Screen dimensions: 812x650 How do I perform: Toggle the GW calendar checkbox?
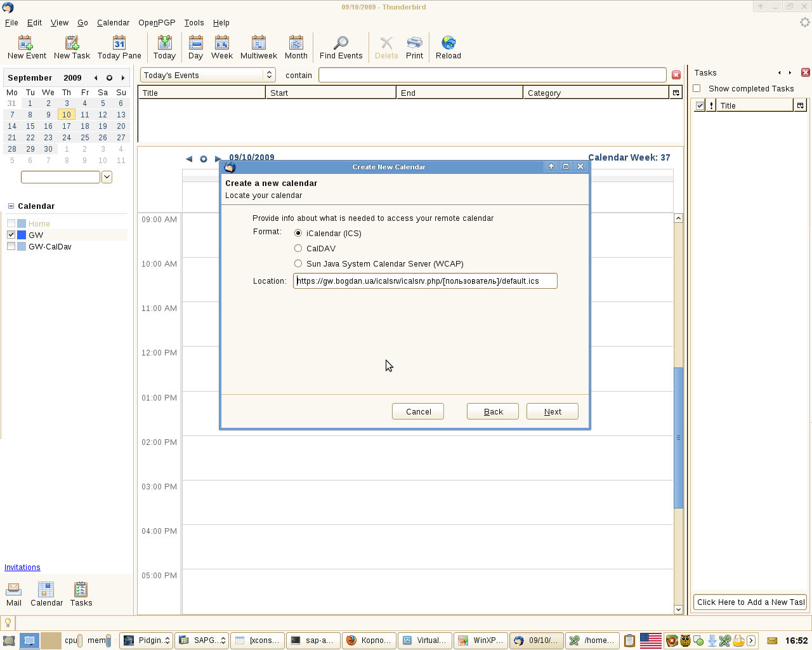click(11, 235)
